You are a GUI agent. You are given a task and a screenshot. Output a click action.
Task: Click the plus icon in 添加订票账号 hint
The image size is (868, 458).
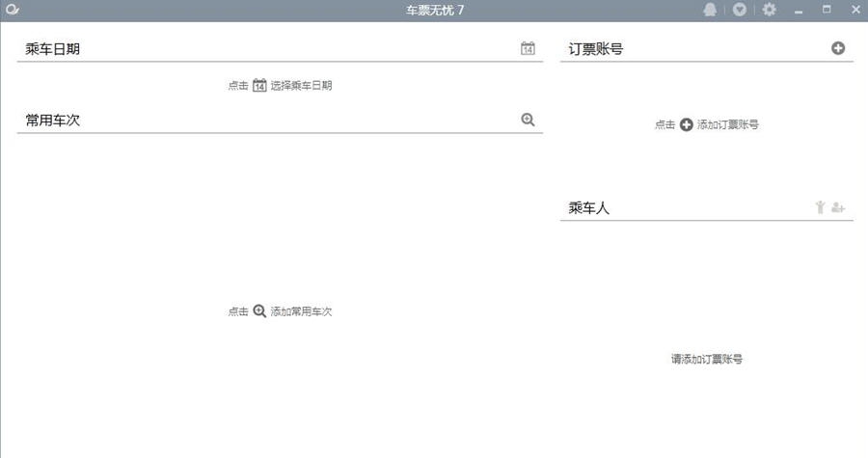687,124
